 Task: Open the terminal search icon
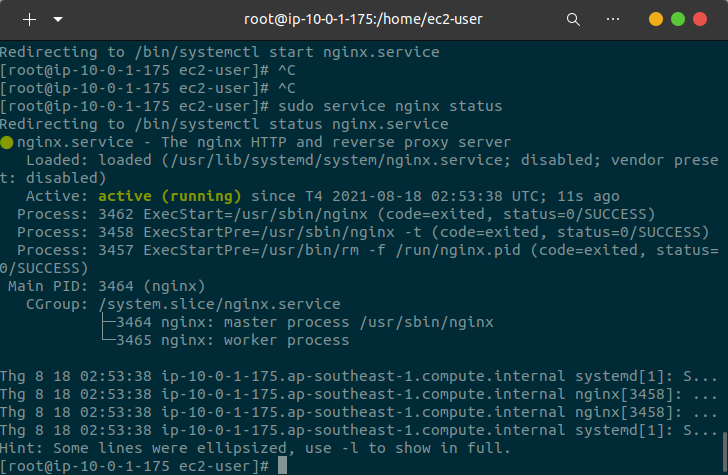click(x=573, y=19)
